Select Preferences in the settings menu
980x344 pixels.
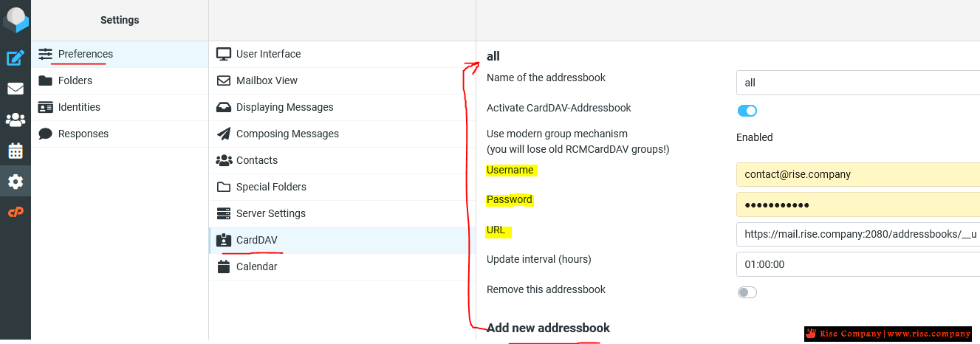coord(86,54)
